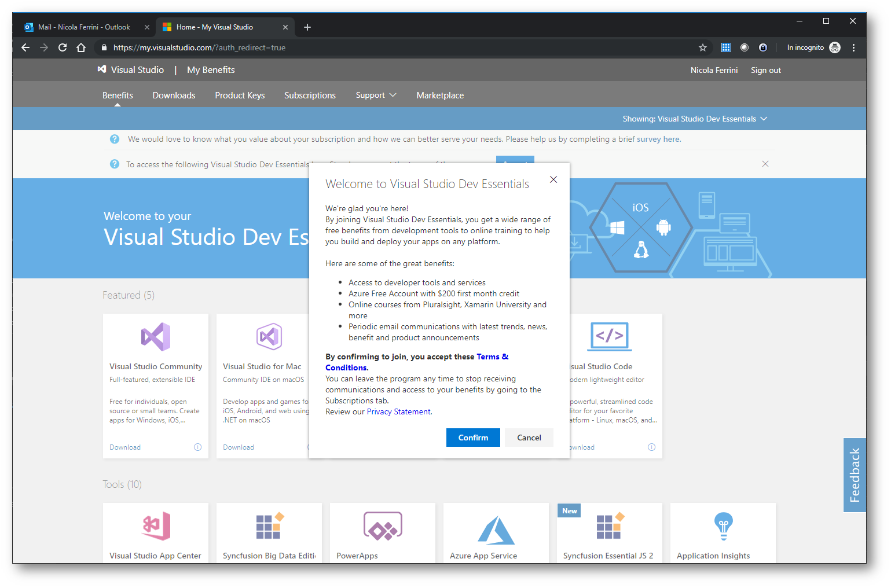Image resolution: width=891 pixels, height=588 pixels.
Task: Click the Azure App Service title
Action: click(483, 556)
